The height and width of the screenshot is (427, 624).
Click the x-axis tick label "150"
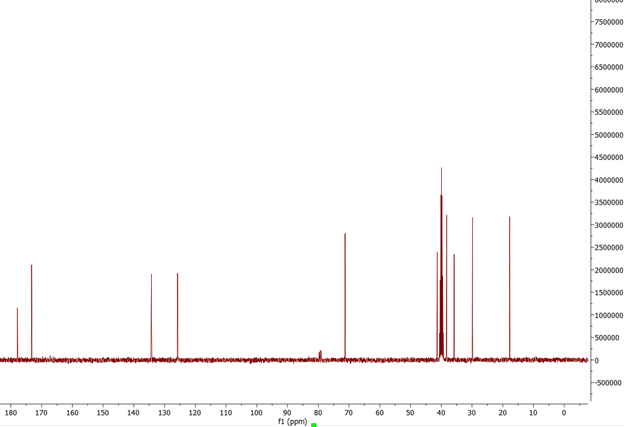pos(103,413)
